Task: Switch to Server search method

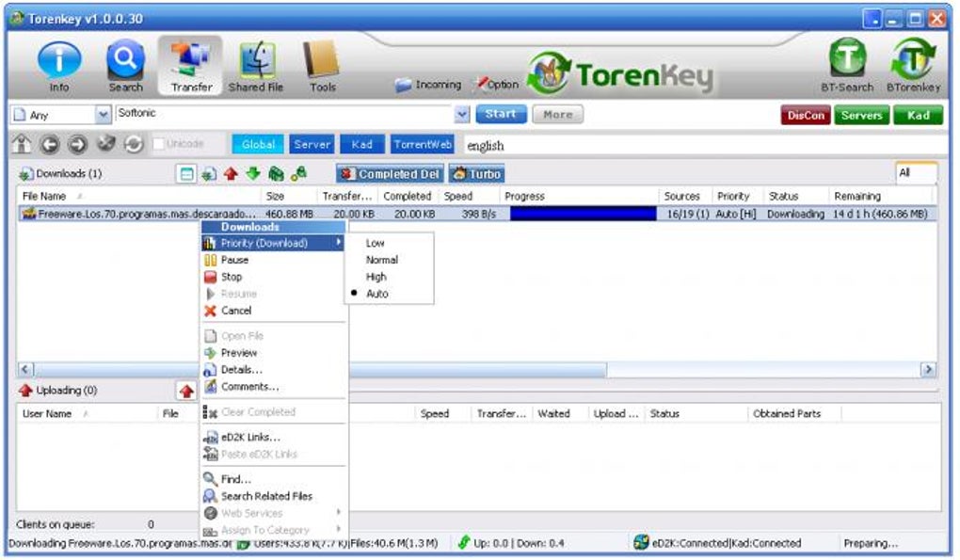Action: tap(312, 144)
